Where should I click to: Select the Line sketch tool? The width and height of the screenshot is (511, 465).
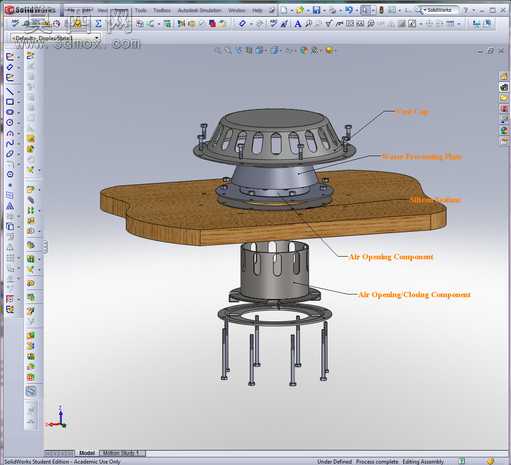tap(10, 91)
